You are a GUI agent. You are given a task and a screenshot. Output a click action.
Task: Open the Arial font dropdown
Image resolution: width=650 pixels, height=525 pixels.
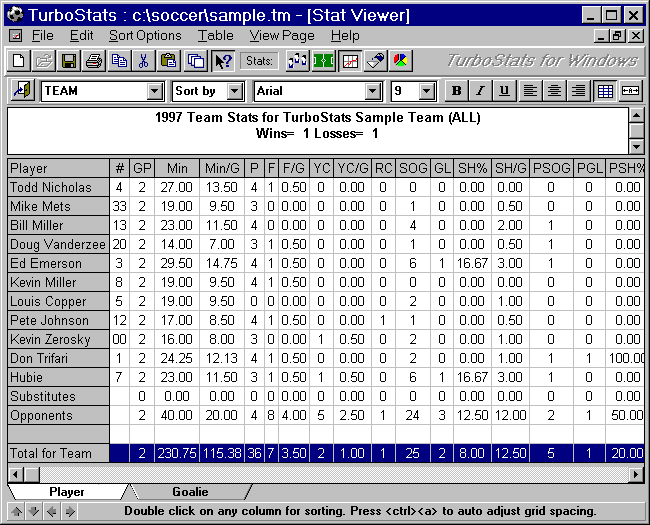coord(373,91)
